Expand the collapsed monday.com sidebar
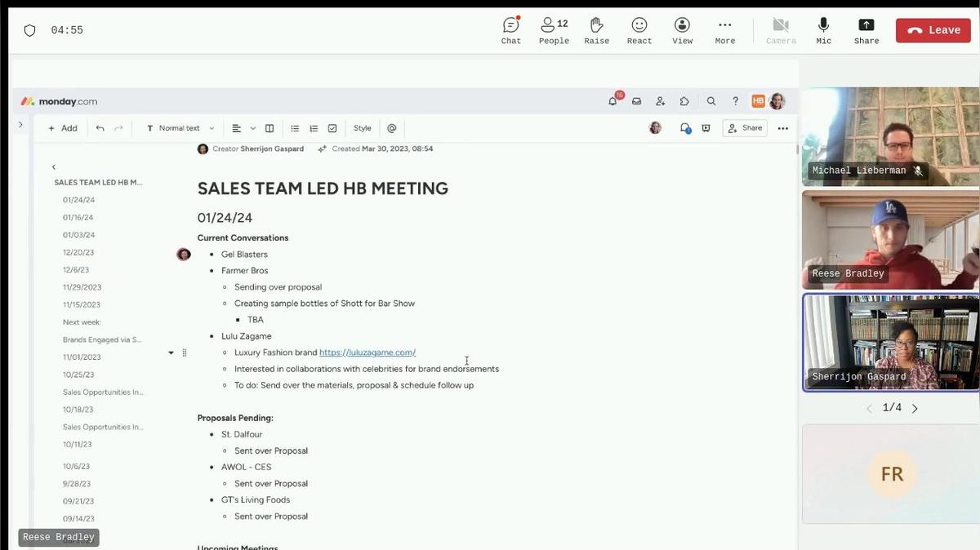980x550 pixels. click(20, 125)
